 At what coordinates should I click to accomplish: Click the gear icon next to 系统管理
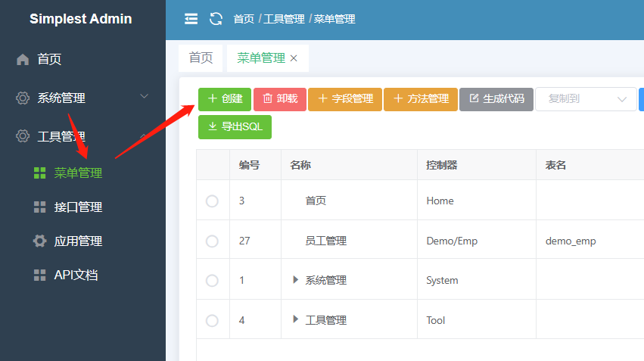tap(23, 98)
